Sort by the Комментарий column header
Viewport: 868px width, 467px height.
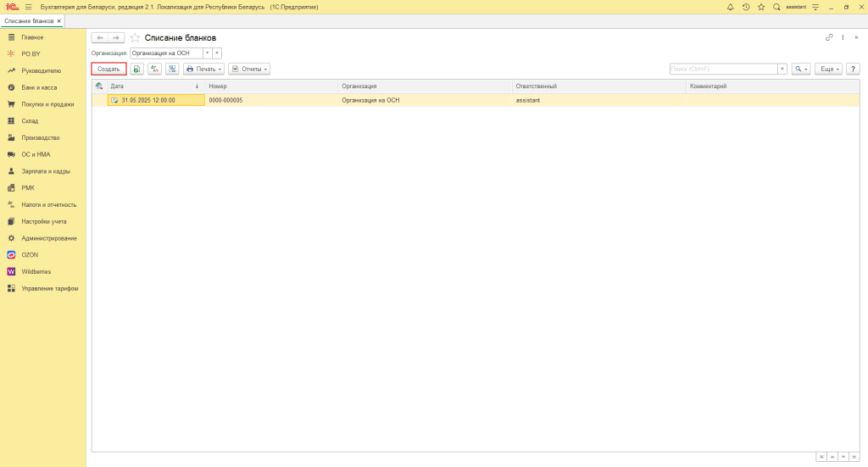(x=773, y=86)
